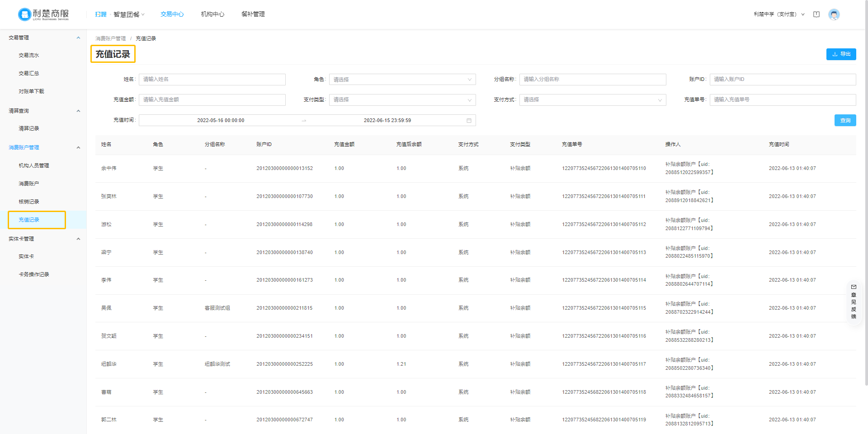Click the 导出 export button
Viewport: 868px width, 434px height.
pos(841,54)
